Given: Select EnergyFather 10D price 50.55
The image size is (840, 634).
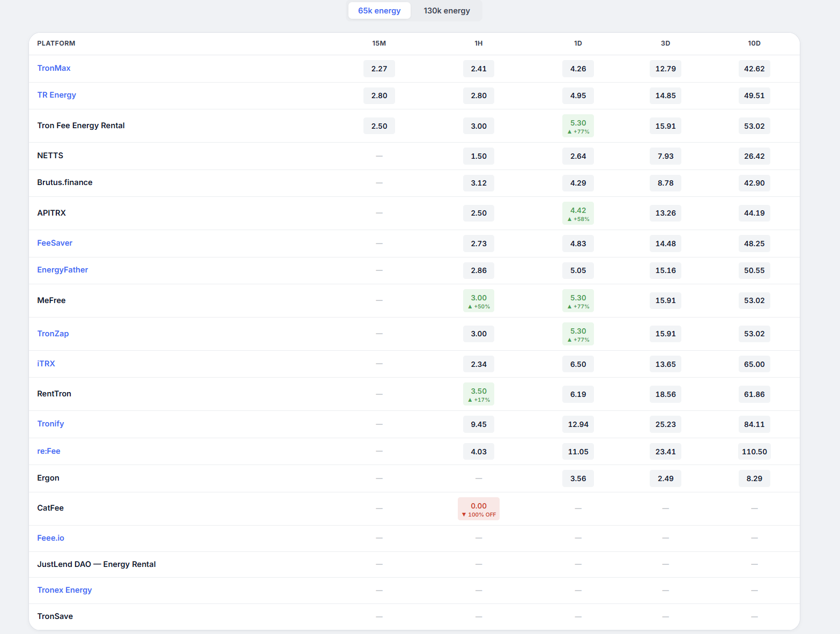Looking at the screenshot, I should coord(754,270).
